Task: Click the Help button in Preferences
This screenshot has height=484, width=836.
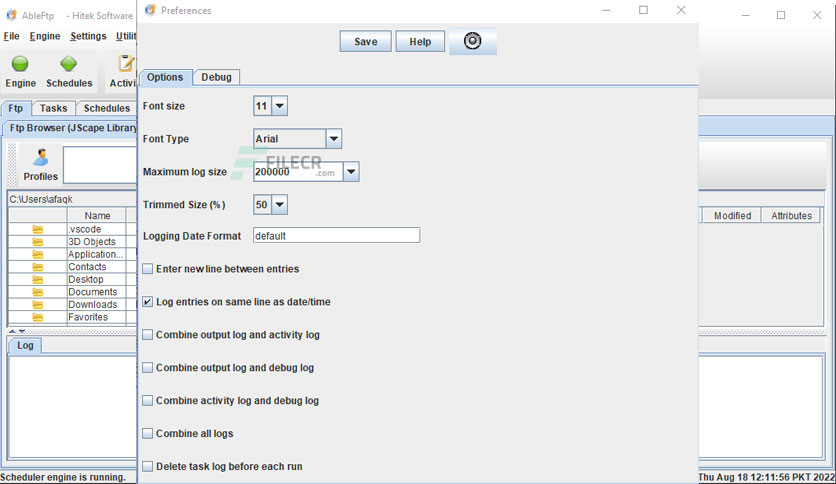Action: tap(420, 42)
